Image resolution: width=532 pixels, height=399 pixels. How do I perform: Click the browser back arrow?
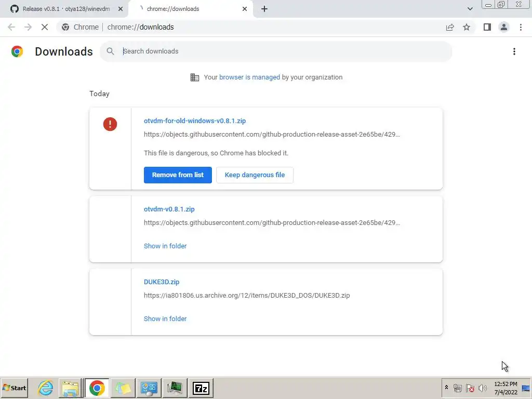[x=11, y=27]
